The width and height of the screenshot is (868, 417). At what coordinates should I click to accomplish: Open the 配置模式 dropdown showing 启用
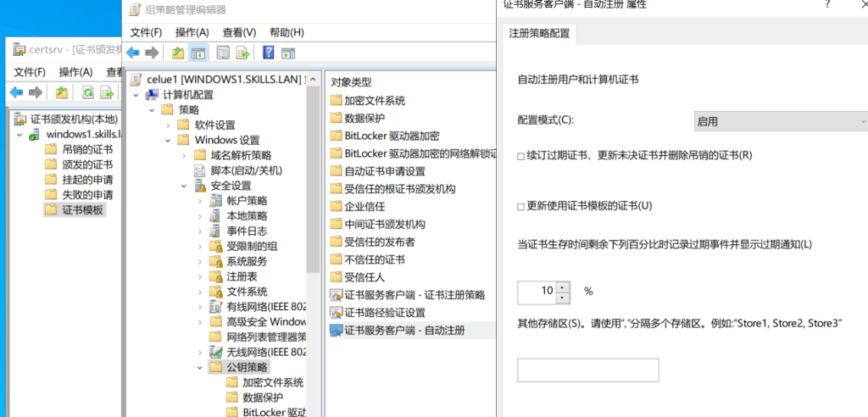pos(780,121)
